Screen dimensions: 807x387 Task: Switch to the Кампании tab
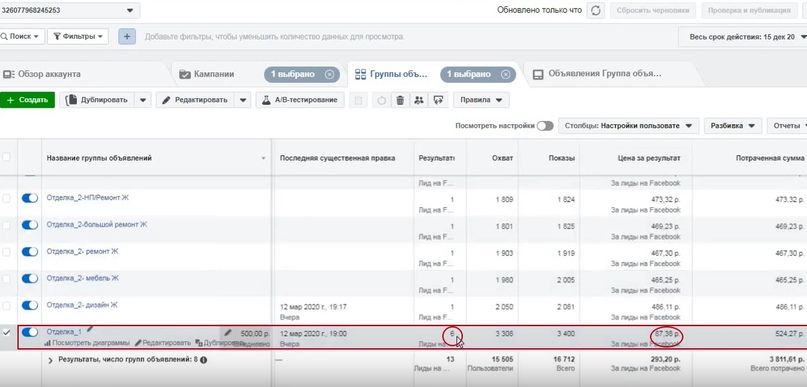click(214, 74)
